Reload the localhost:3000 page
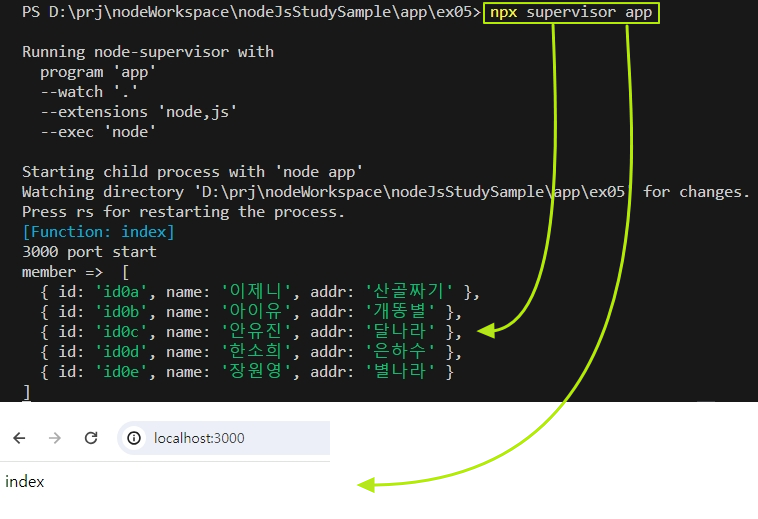The width and height of the screenshot is (758, 519). point(91,438)
